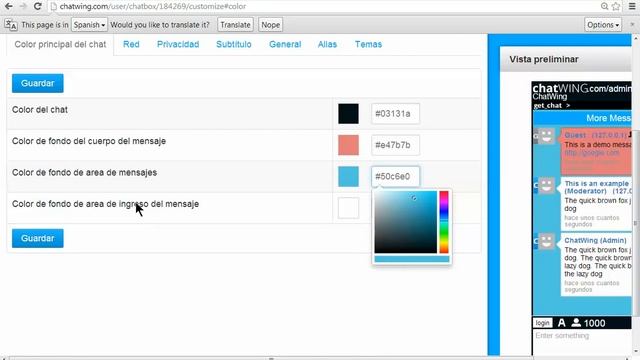Click the color preview bar below picker
Image resolution: width=640 pixels, height=360 pixels.
pos(412,259)
